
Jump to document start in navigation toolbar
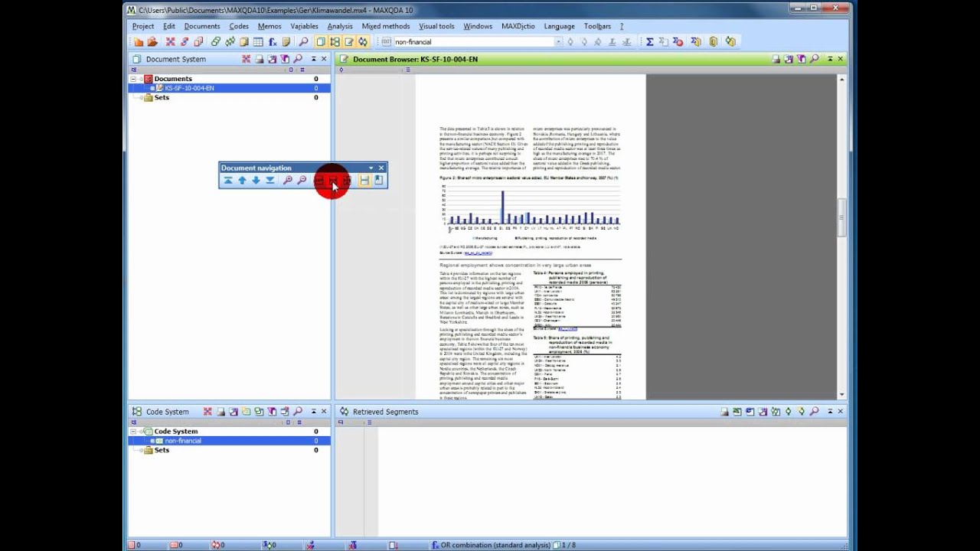pos(227,181)
